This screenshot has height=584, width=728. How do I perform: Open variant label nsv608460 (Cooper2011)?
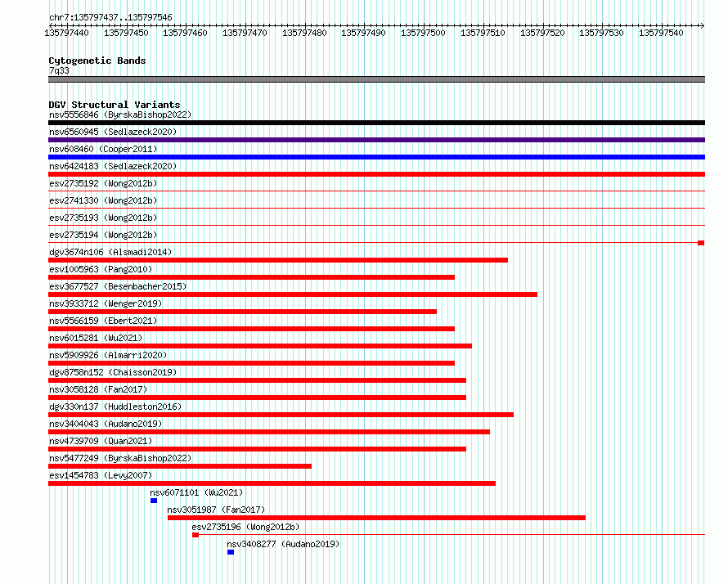pyautogui.click(x=103, y=149)
